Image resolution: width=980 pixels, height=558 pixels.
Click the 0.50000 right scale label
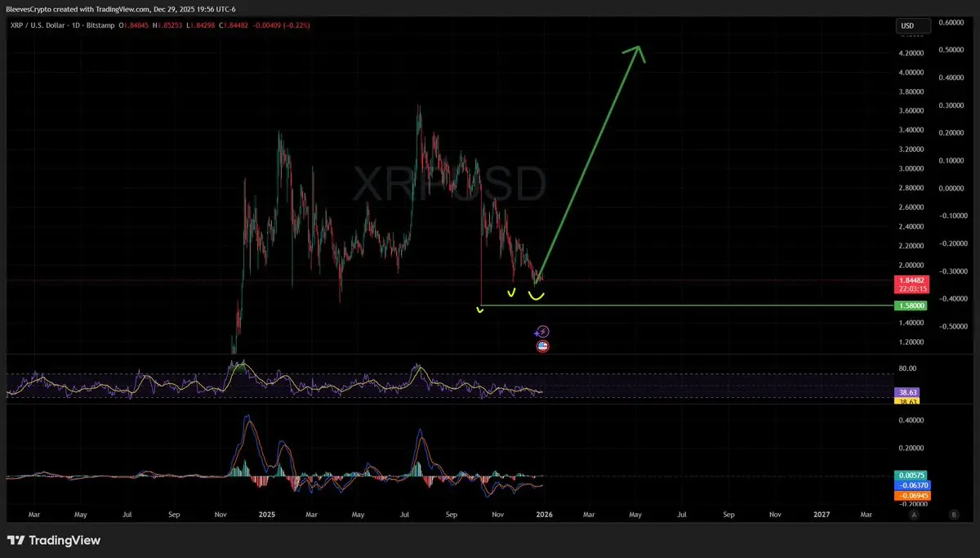[x=952, y=50]
